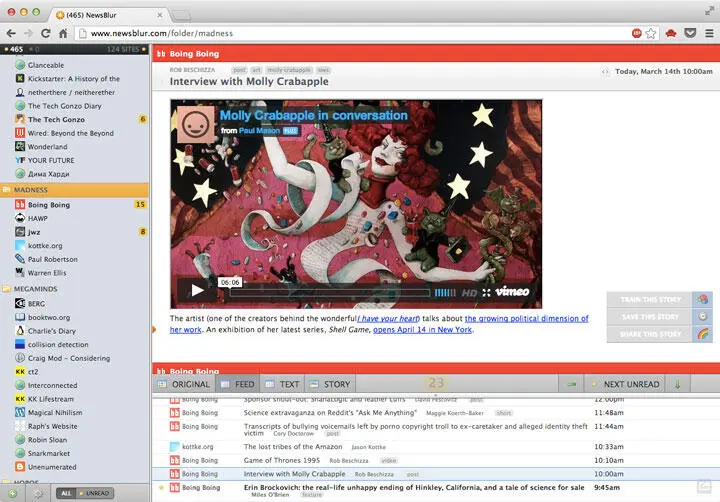Viewport: 720px width, 502px height.
Task: Play the Vimeo video
Action: [x=197, y=290]
